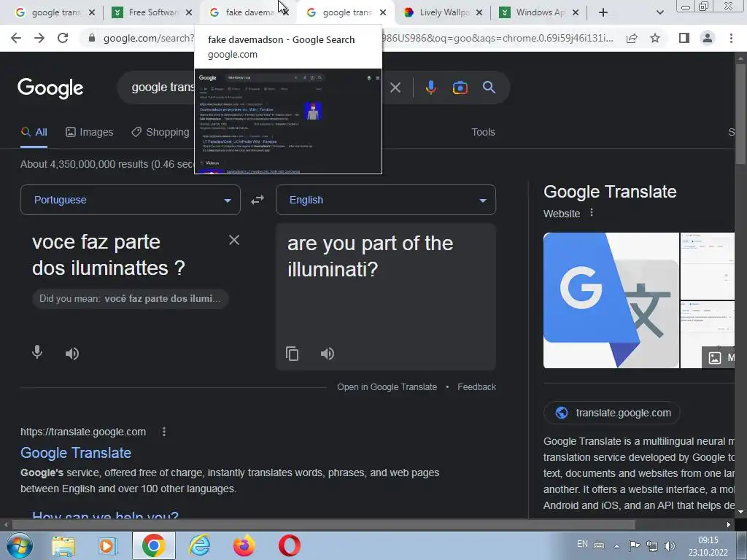Click the fake davemadson tab preview thumbnail
Screen dimensions: 747x560
tap(287, 122)
